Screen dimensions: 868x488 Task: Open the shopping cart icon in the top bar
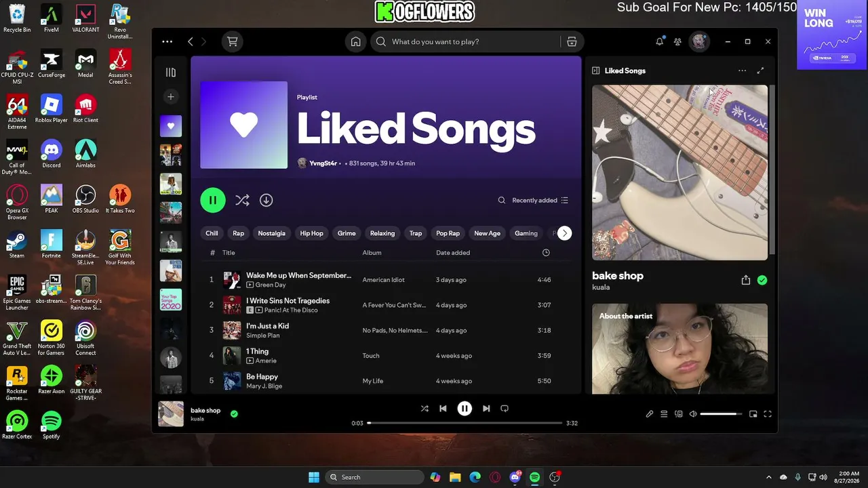click(x=233, y=42)
